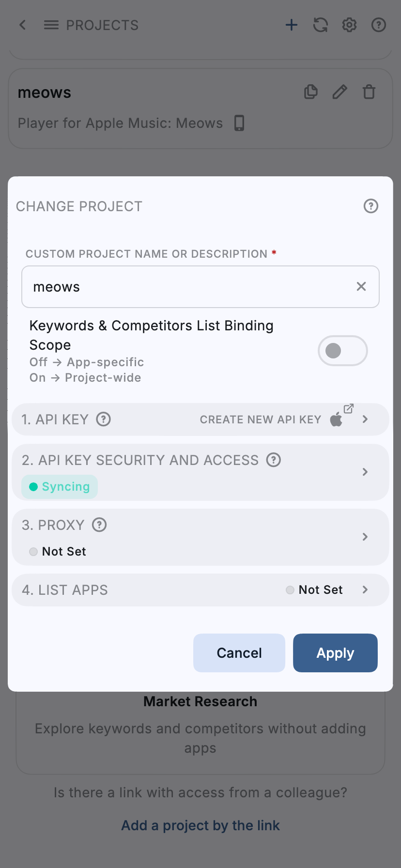Expand the PROXY section chevron

point(365,537)
